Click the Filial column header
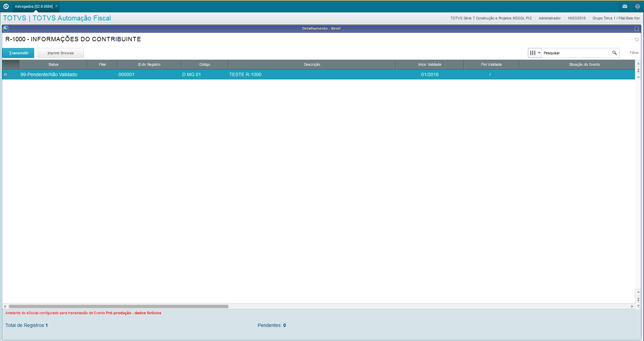Image resolution: width=644 pixels, height=341 pixels. click(102, 64)
